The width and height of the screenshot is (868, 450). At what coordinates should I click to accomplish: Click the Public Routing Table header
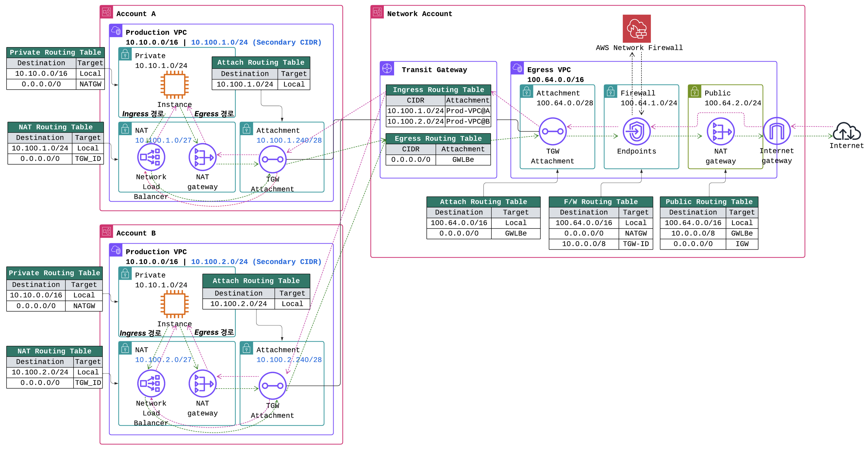[709, 202]
